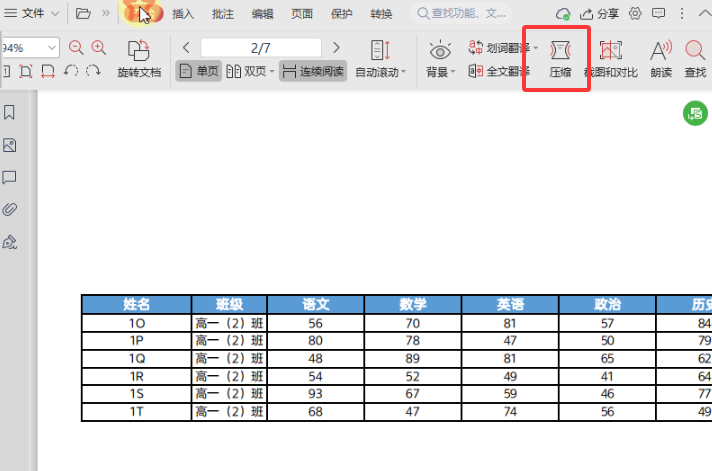Image resolution: width=712 pixels, height=471 pixels.
Task: Open the zoom percentage dropdown
Action: click(x=52, y=48)
